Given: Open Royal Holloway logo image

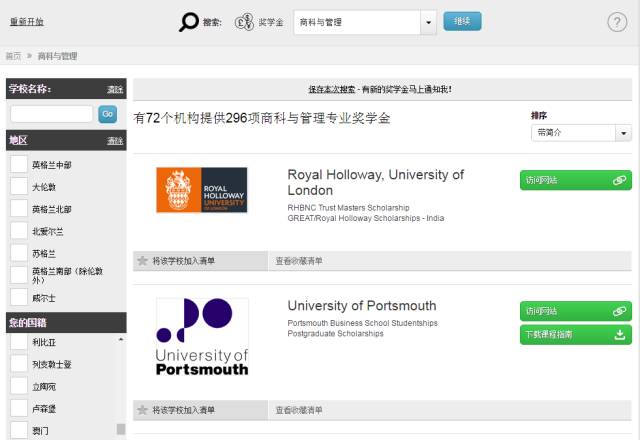Looking at the screenshot, I should coord(202,190).
